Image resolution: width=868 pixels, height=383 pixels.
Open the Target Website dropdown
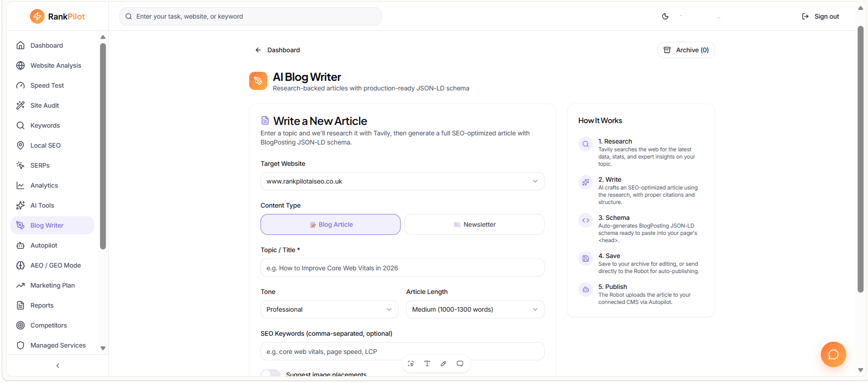[402, 181]
